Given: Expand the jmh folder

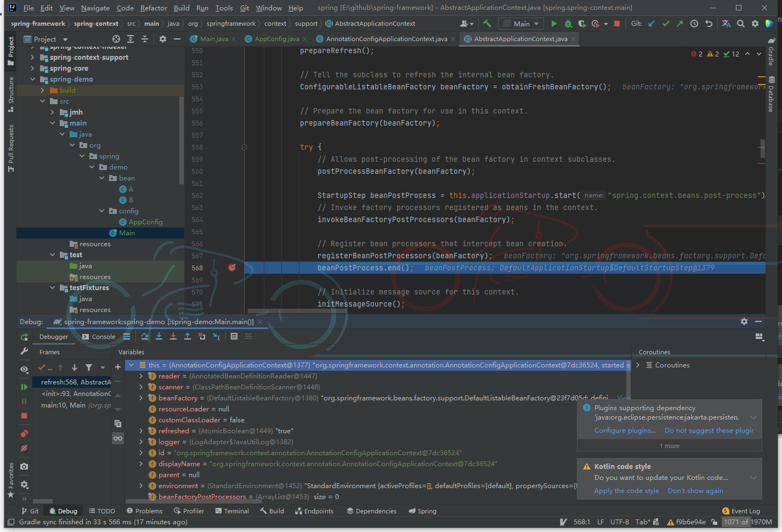Looking at the screenshot, I should [x=52, y=112].
